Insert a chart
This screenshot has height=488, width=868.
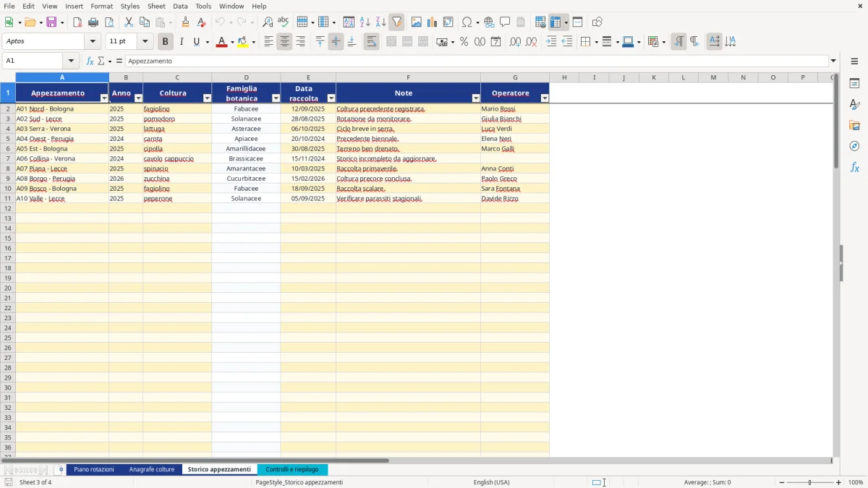tap(433, 22)
